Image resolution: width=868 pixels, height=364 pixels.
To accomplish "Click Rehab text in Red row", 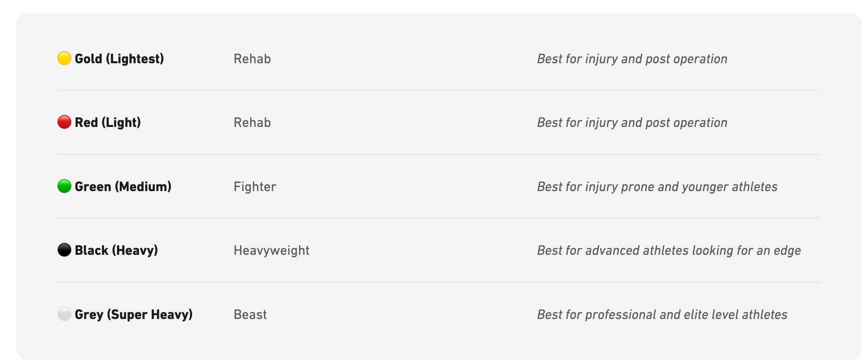I will point(252,122).
